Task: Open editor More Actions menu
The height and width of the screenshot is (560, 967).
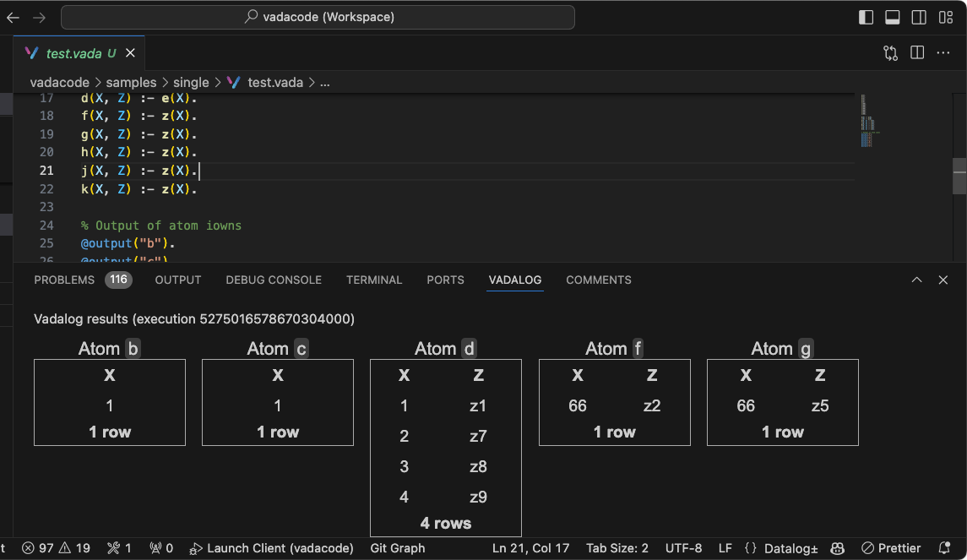Action: [944, 52]
